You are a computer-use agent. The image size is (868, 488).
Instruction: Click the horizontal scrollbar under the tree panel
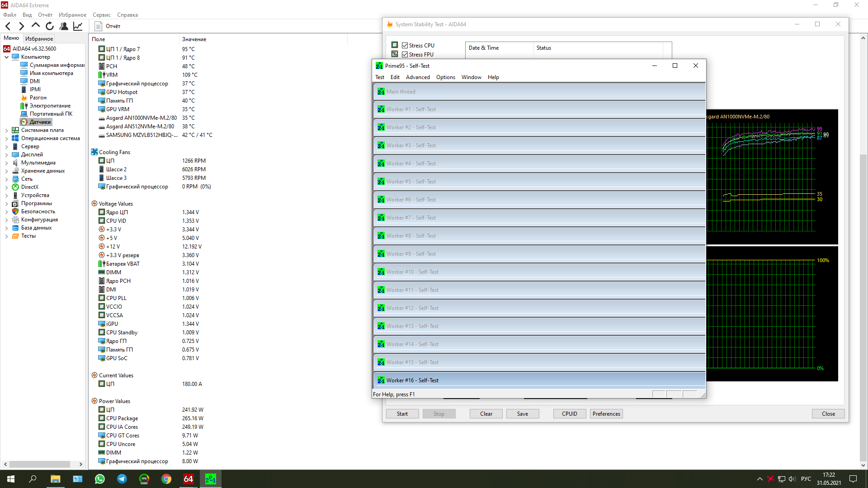pyautogui.click(x=40, y=464)
